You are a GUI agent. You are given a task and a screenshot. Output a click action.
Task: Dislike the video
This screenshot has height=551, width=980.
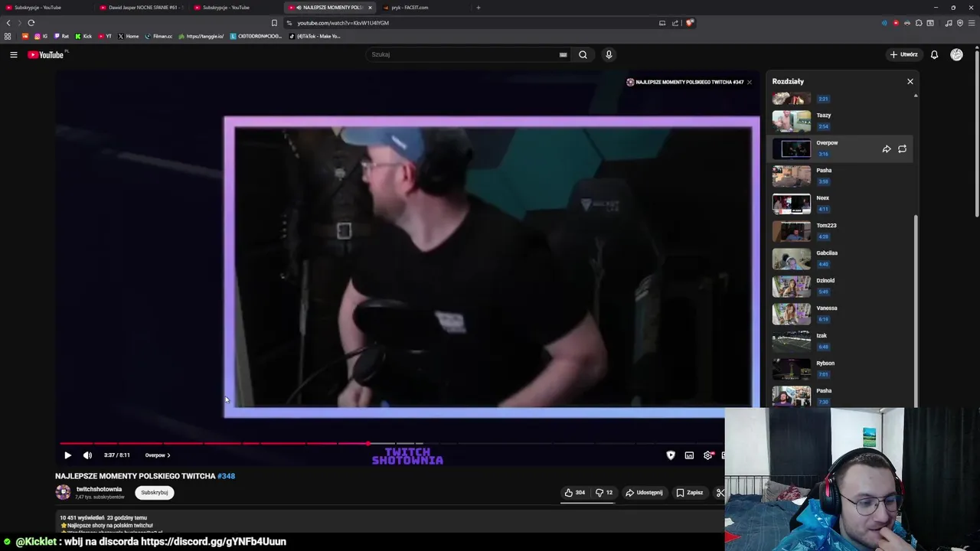[604, 493]
